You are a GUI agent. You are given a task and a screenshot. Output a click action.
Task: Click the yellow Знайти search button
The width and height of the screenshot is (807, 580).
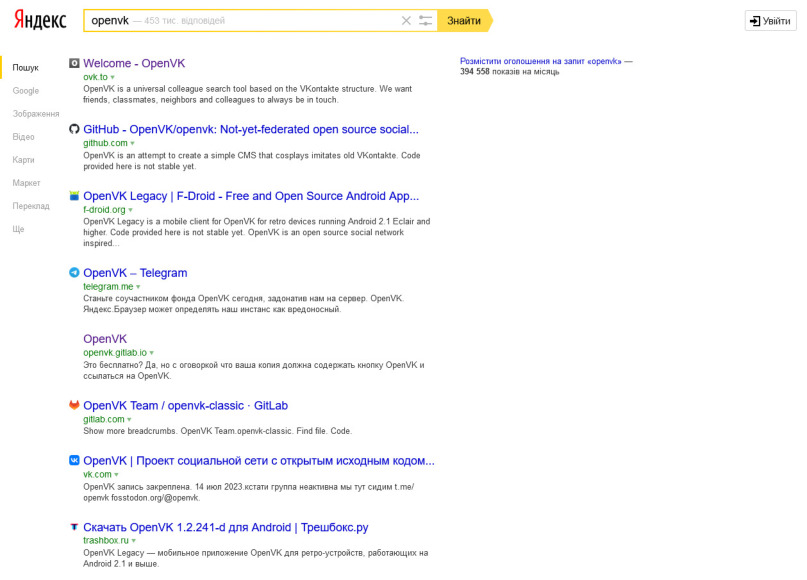(x=464, y=21)
